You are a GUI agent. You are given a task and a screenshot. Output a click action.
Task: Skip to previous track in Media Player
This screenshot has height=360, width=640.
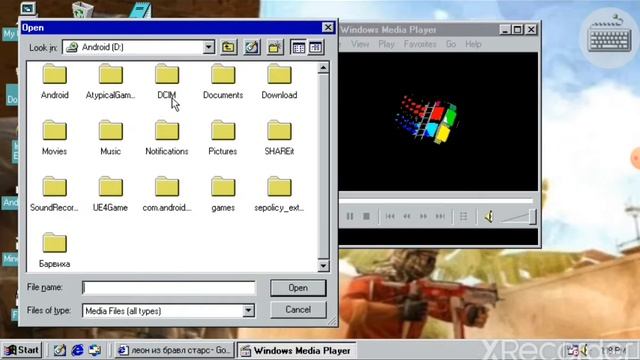pyautogui.click(x=390, y=216)
